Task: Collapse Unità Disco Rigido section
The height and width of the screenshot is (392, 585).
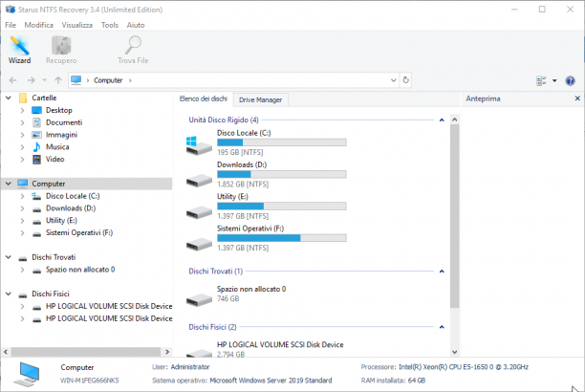Action: click(442, 120)
